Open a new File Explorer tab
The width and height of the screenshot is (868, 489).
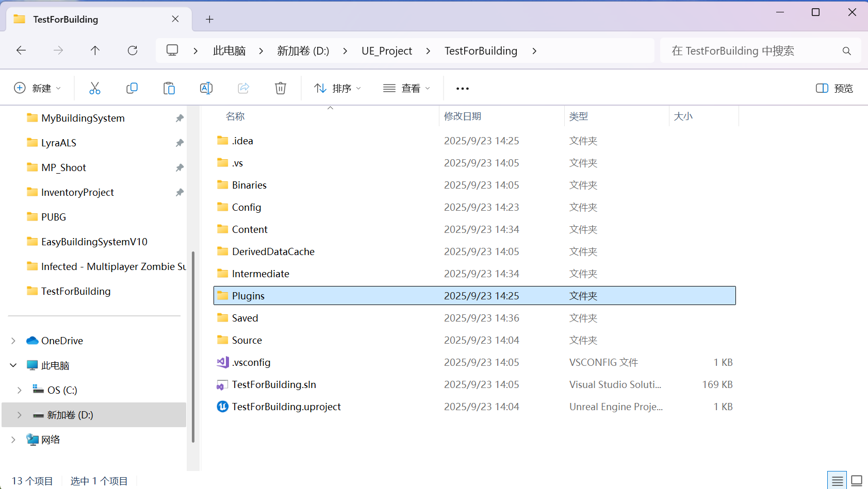point(209,19)
